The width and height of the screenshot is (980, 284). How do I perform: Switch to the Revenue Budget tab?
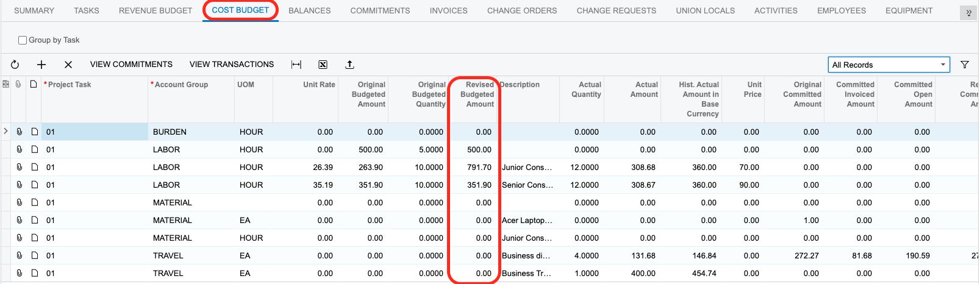tap(156, 10)
